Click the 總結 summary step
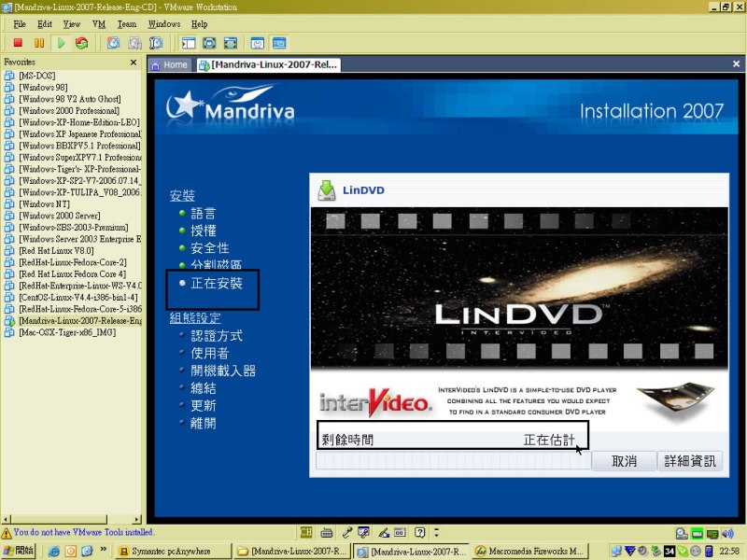This screenshot has width=747, height=560. point(204,388)
